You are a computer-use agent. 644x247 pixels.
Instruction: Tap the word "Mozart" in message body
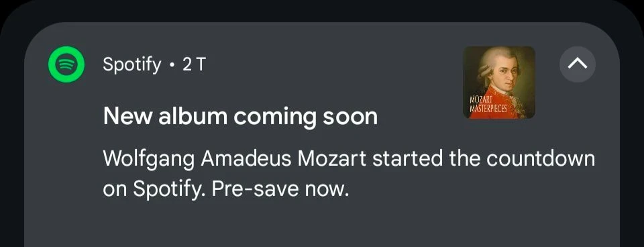point(332,158)
